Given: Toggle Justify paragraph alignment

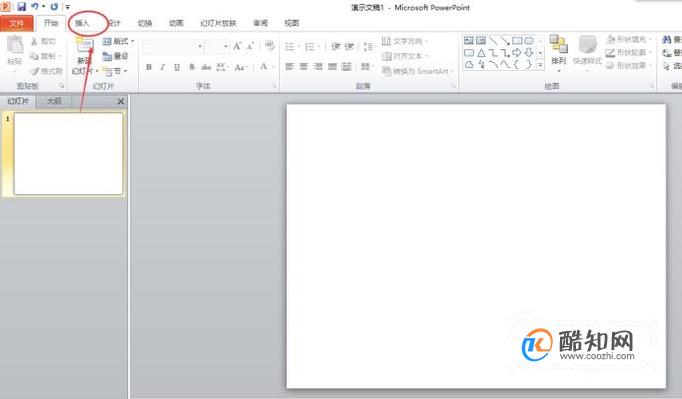Looking at the screenshot, I should 332,67.
